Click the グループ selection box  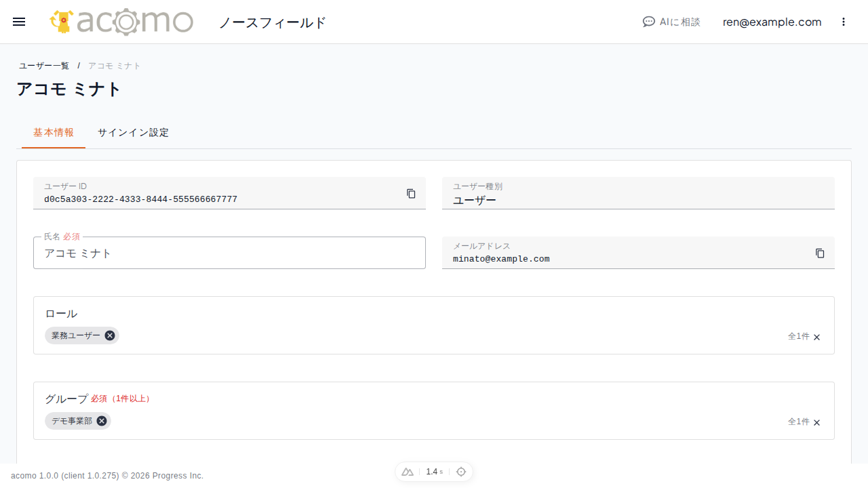pos(434,411)
